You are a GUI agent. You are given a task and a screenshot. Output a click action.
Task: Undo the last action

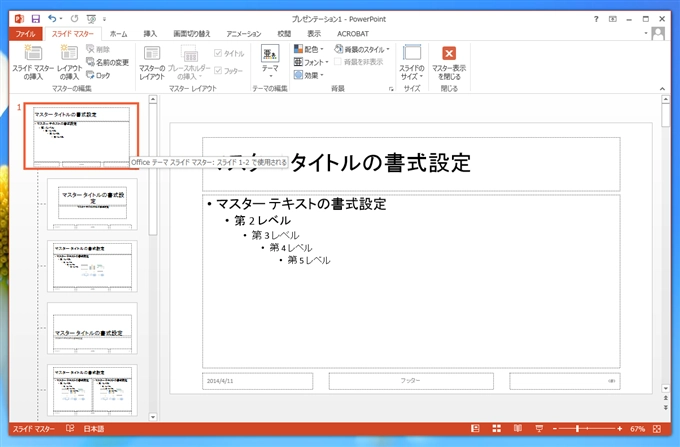point(52,19)
